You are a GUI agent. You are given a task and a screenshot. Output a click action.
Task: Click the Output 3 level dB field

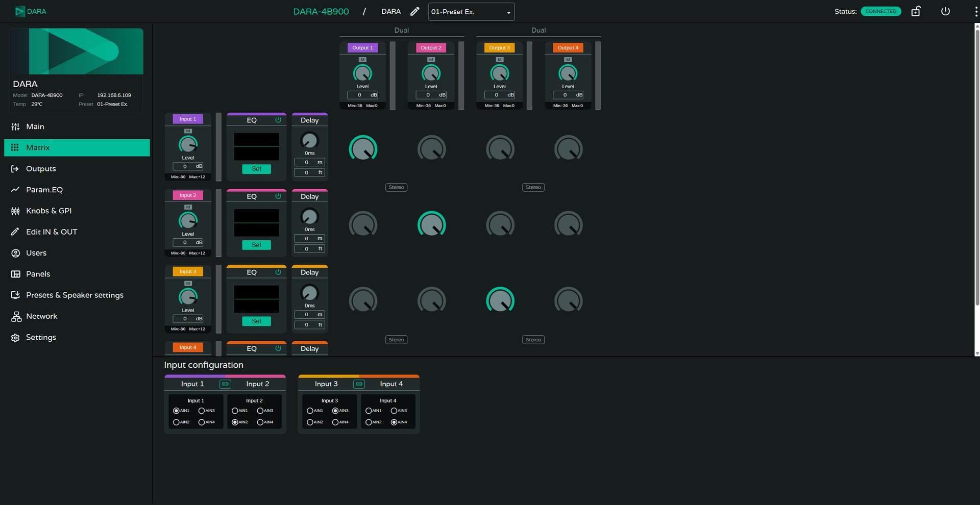pos(500,95)
